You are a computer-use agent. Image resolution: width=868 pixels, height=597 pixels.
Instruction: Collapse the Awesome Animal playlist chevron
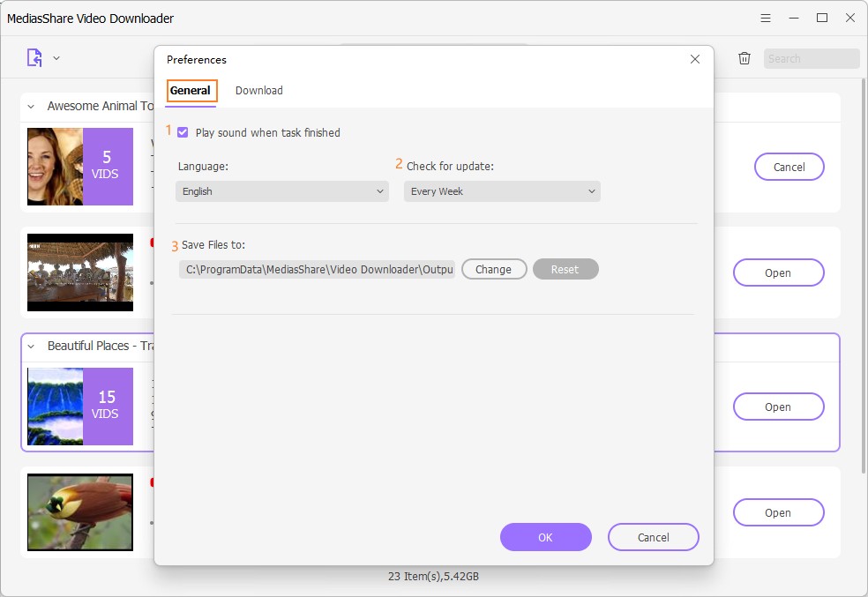(x=31, y=106)
